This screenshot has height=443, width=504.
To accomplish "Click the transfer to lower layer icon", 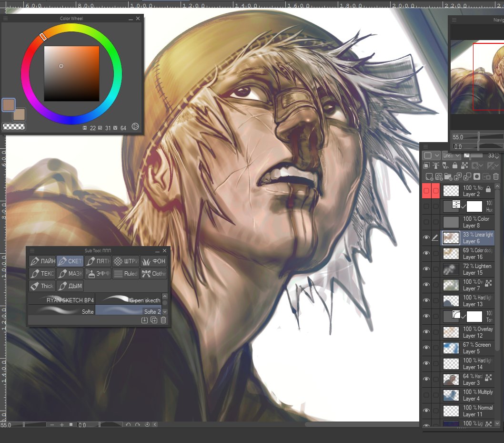I will (x=458, y=176).
